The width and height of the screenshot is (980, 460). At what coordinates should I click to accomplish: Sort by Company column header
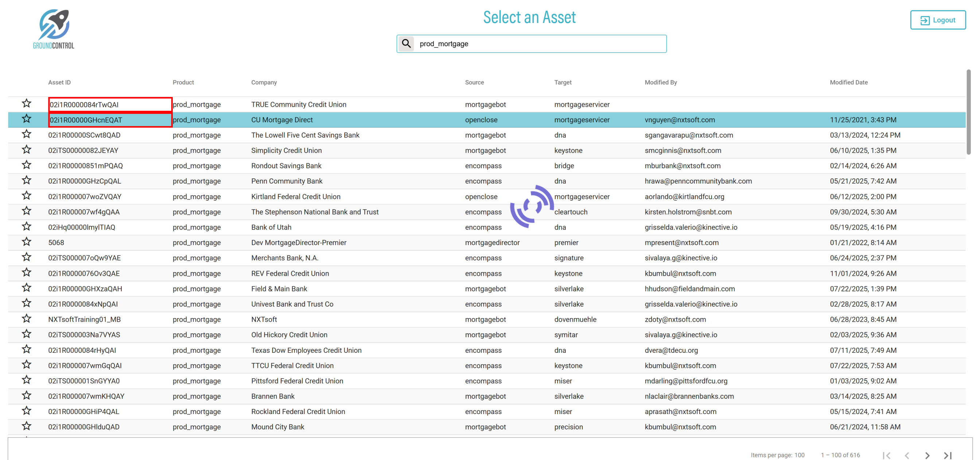(x=264, y=82)
